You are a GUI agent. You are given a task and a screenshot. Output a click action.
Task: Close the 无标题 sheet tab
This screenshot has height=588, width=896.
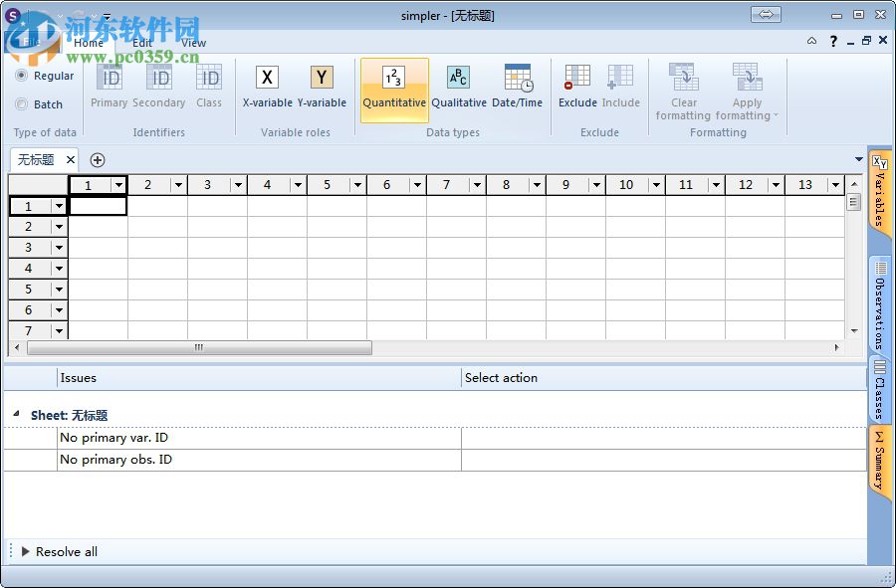click(x=71, y=160)
